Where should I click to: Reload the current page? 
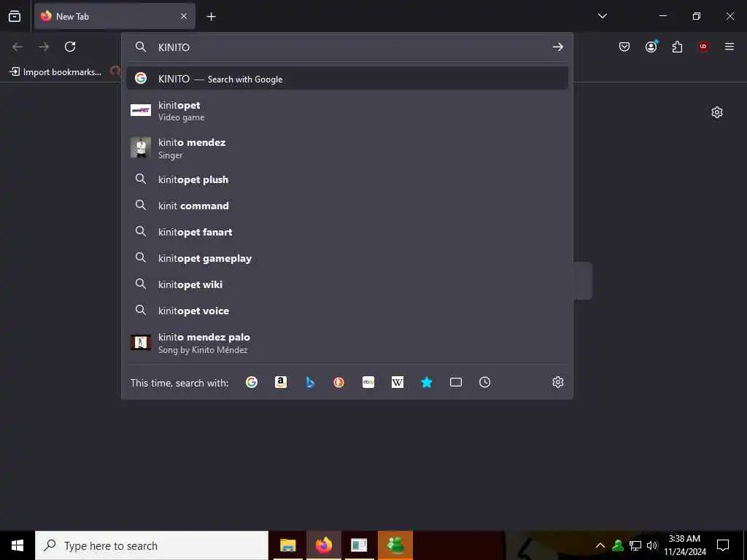(70, 47)
